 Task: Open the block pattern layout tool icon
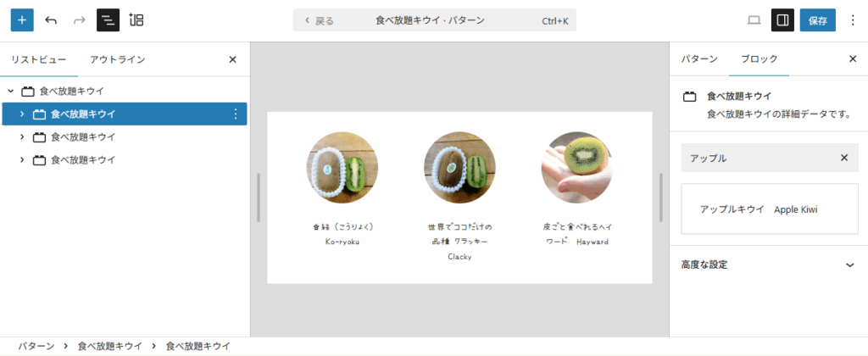pos(136,20)
